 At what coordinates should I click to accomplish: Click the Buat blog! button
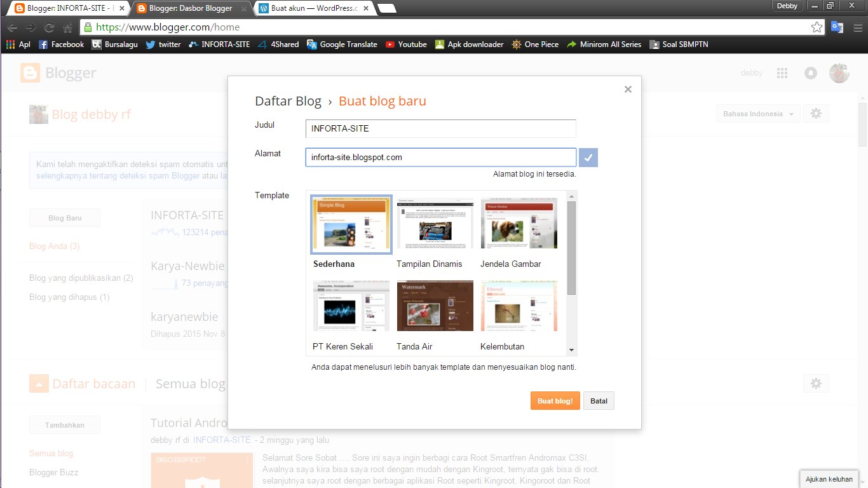555,401
